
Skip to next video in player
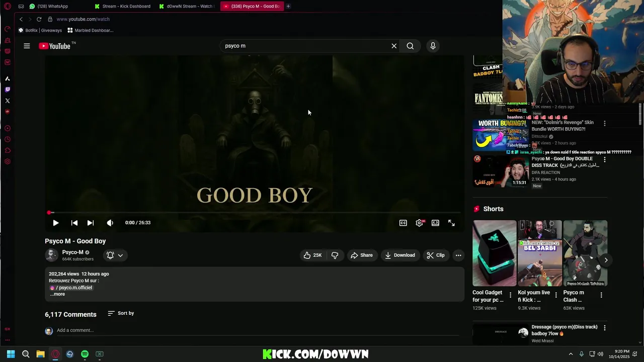[91, 223]
